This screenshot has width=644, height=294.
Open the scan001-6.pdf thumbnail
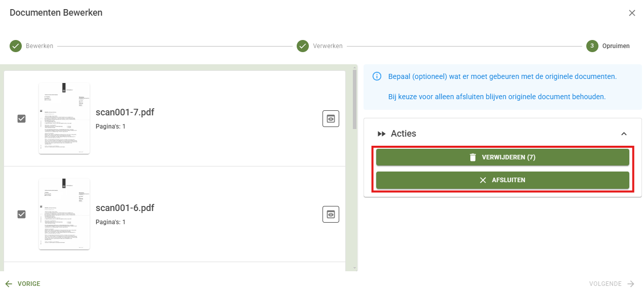click(x=64, y=214)
